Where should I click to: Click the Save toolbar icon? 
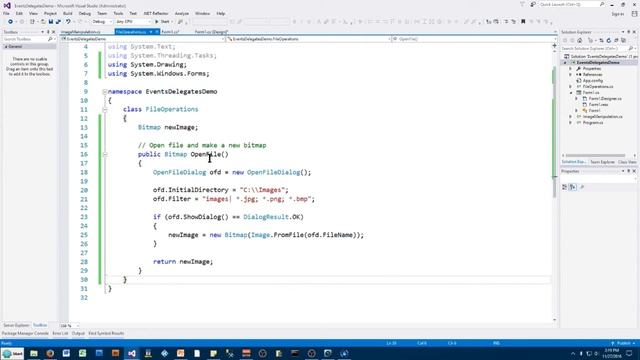[x=51, y=22]
